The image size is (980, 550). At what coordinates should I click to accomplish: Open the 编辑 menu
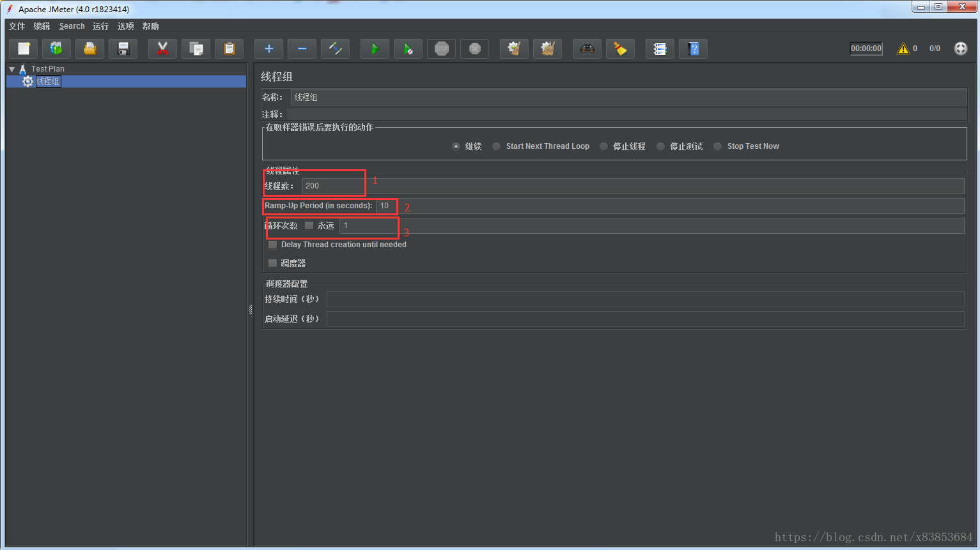coord(42,26)
